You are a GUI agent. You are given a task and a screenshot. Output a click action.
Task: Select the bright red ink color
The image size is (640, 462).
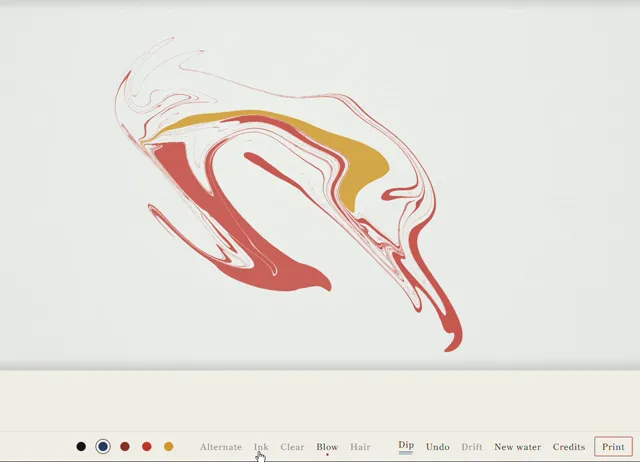(147, 446)
